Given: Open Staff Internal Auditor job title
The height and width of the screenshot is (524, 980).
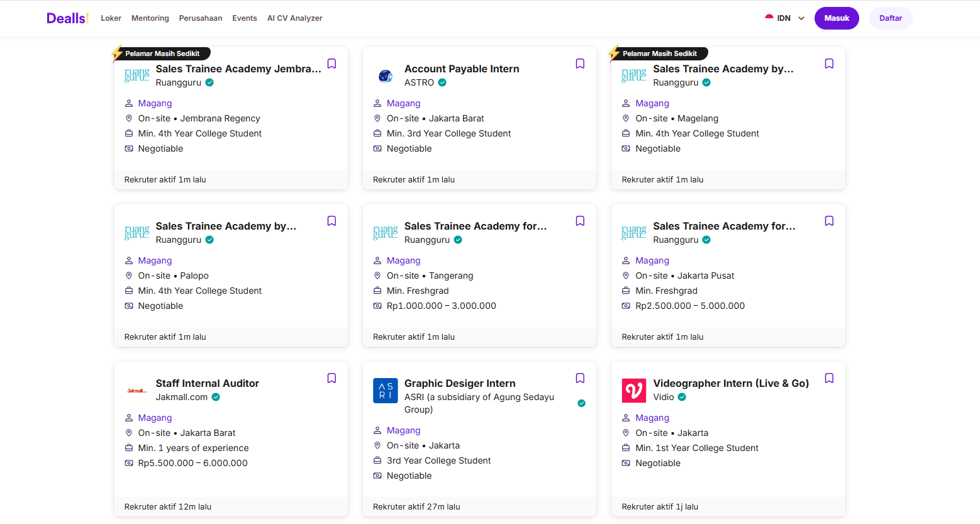Looking at the screenshot, I should tap(208, 383).
